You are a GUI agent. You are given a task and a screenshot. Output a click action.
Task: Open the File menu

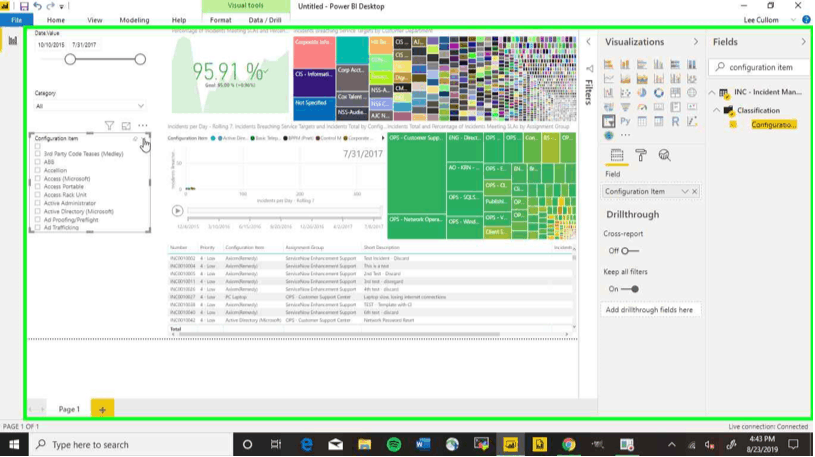tap(17, 20)
